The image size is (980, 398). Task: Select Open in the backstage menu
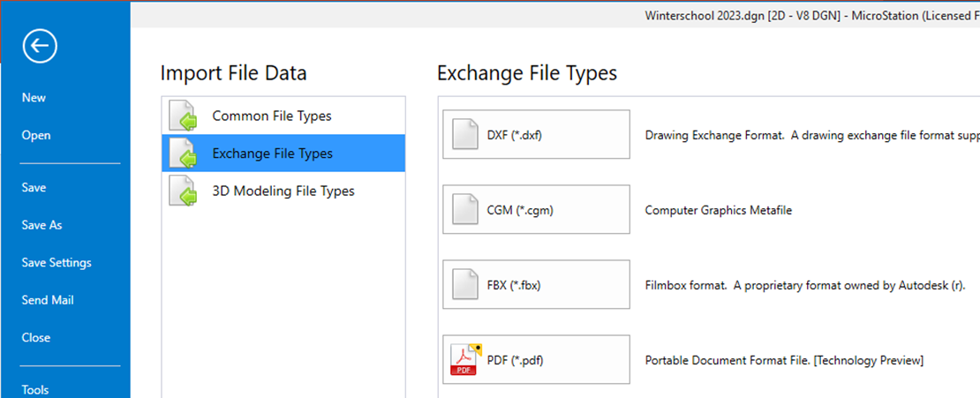[x=36, y=136]
